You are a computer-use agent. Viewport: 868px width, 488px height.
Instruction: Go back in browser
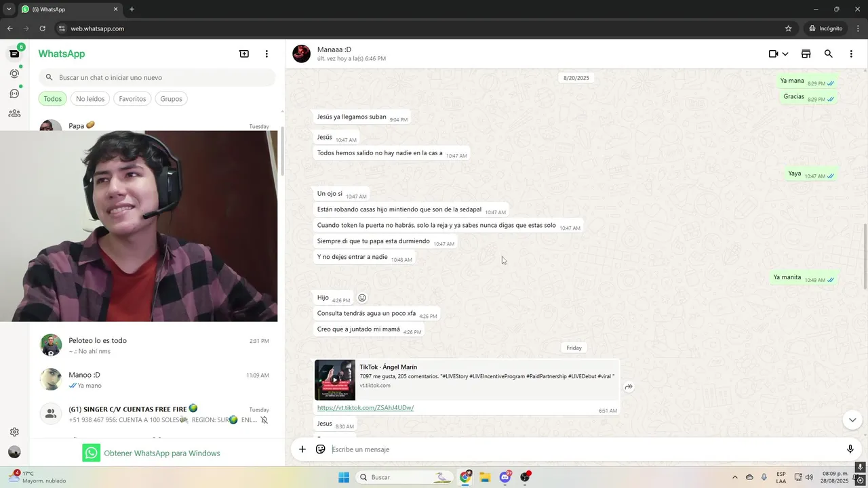point(10,28)
